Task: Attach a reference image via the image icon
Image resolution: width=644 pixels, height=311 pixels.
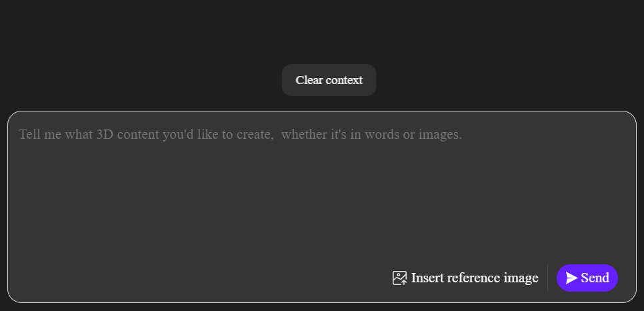Action: coord(399,278)
